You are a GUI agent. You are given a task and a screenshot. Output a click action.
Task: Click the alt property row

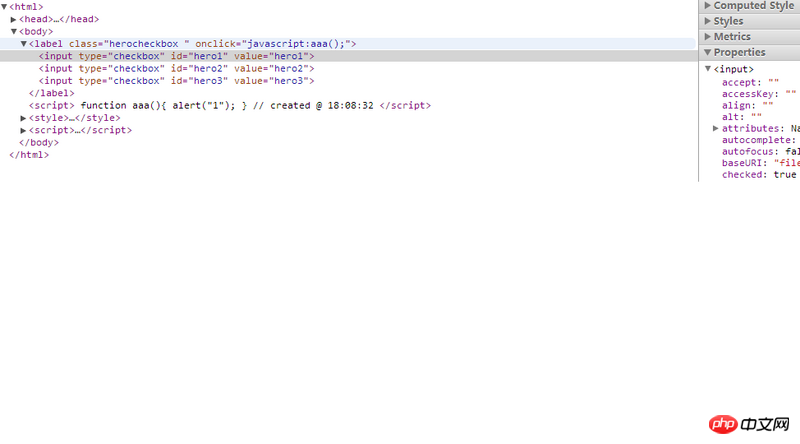tap(742, 117)
